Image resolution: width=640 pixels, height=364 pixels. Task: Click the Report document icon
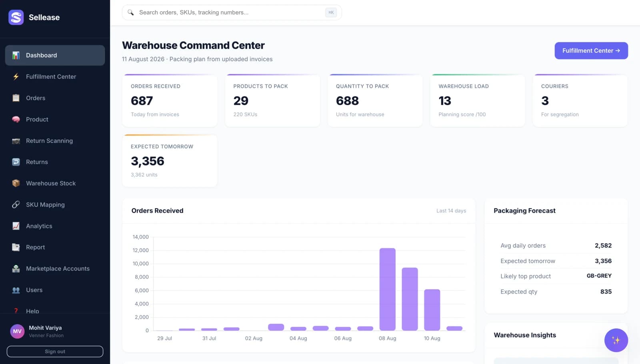(x=16, y=247)
